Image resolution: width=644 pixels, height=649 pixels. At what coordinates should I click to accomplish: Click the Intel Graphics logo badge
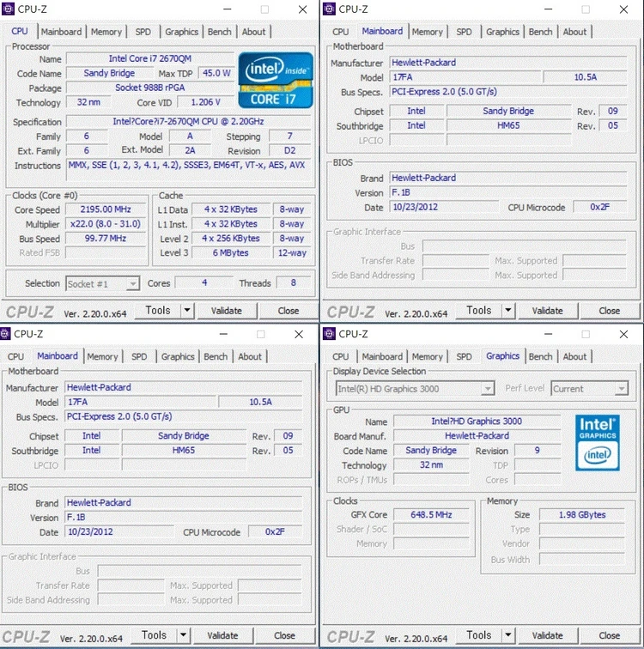598,442
